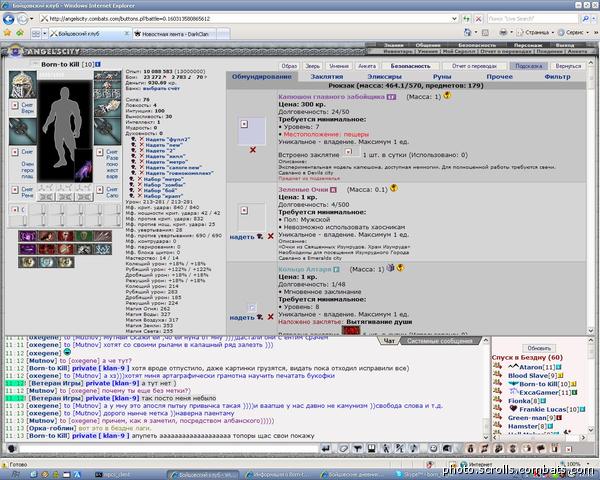Viewport: 600px width, 480px height.
Task: Click надеть link for Зеленые Очки
Action: 242,237
